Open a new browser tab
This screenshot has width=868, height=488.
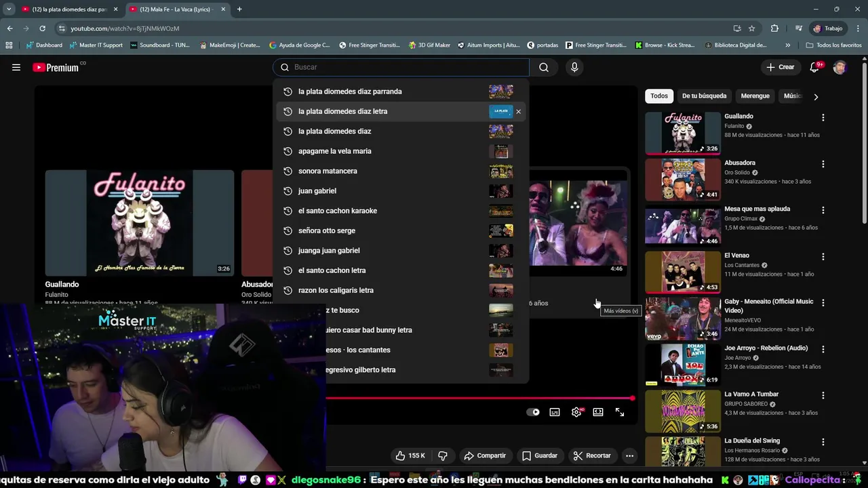[239, 9]
